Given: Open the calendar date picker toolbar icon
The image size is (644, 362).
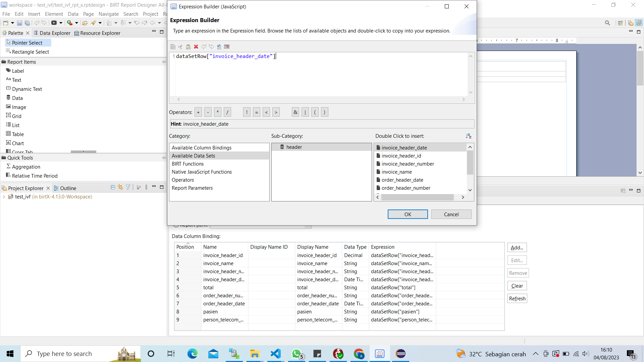Looking at the screenshot, I should pyautogui.click(x=227, y=47).
